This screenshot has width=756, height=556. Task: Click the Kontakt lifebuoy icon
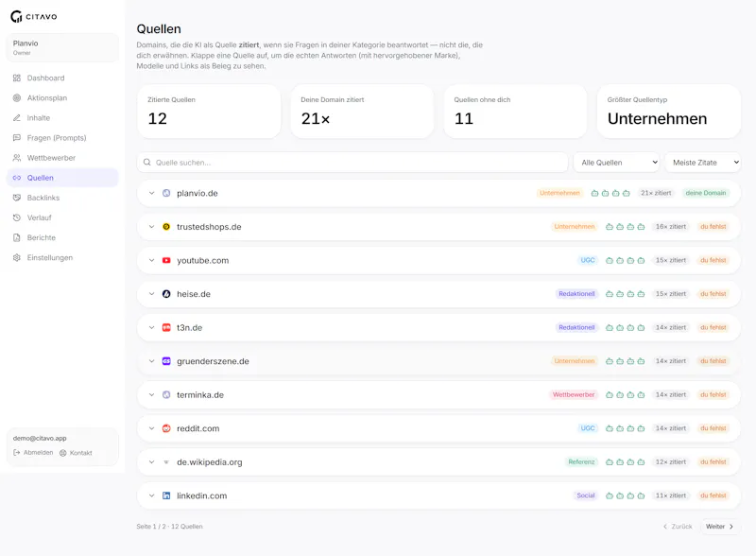(x=63, y=453)
